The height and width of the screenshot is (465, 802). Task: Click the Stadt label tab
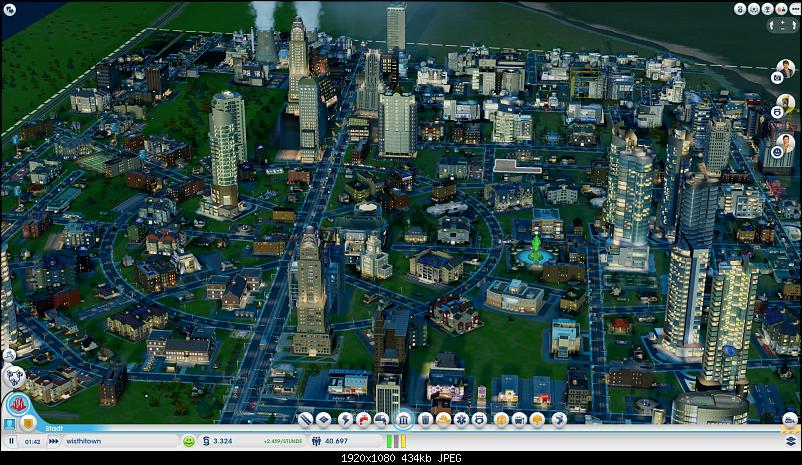pos(54,429)
